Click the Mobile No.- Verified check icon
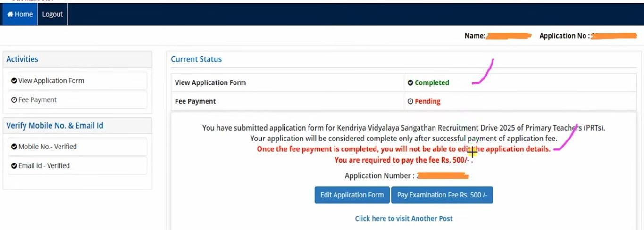The width and height of the screenshot is (644, 230). point(14,147)
